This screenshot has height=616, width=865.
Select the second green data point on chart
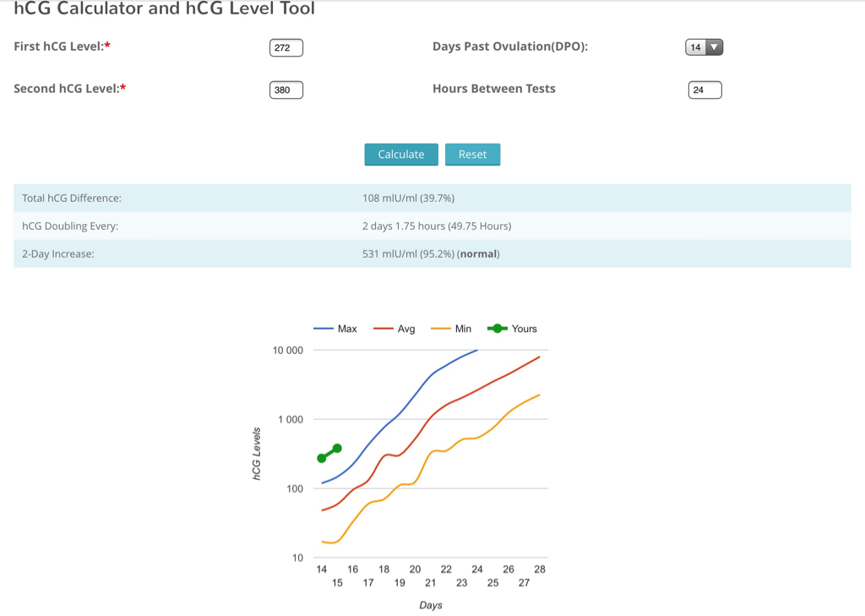pos(337,448)
